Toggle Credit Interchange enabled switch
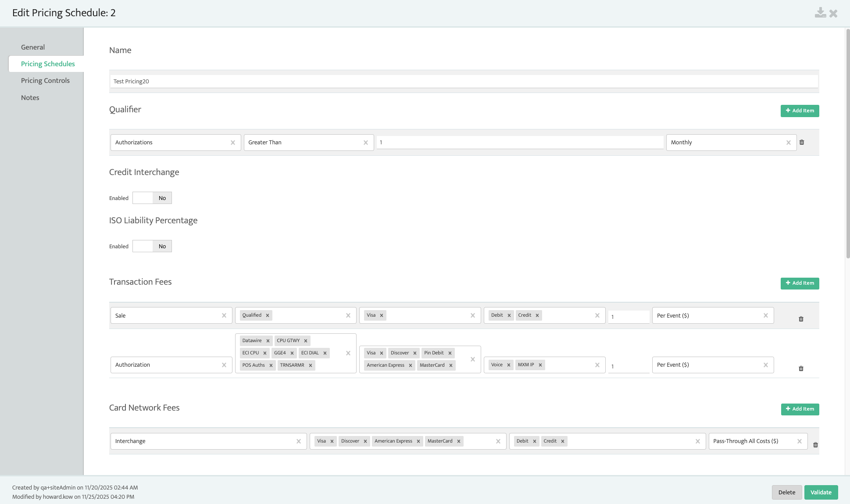 (152, 198)
